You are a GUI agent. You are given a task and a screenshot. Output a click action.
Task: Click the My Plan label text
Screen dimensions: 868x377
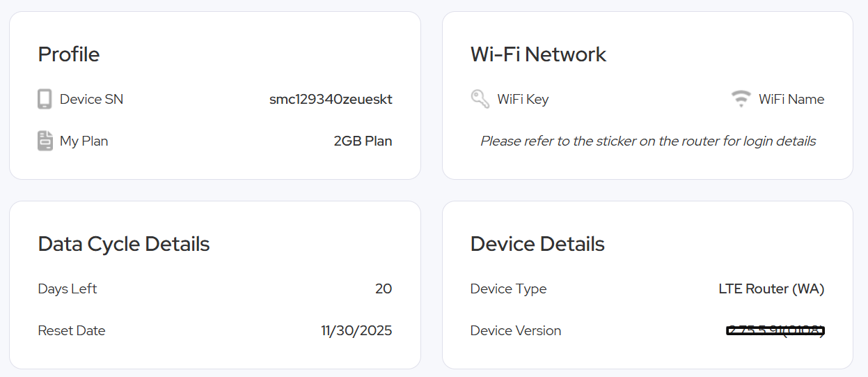(84, 141)
